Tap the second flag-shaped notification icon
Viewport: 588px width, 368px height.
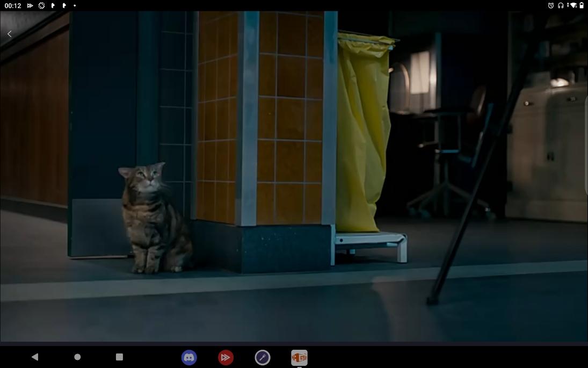point(64,5)
